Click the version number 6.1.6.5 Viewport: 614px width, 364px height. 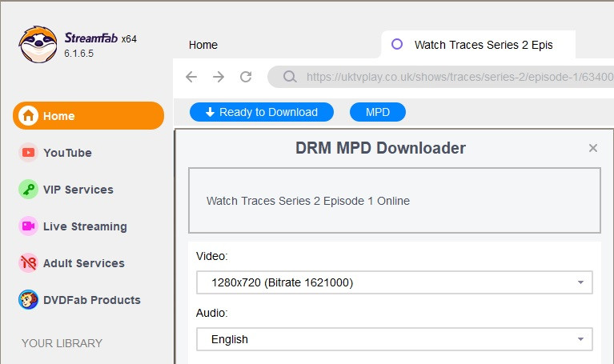coord(78,54)
